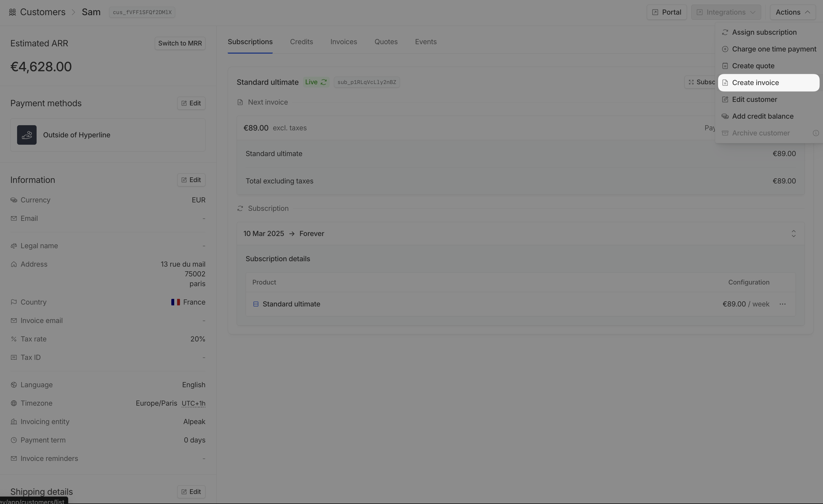Click the France flag icon
The width and height of the screenshot is (823, 504).
click(x=175, y=302)
